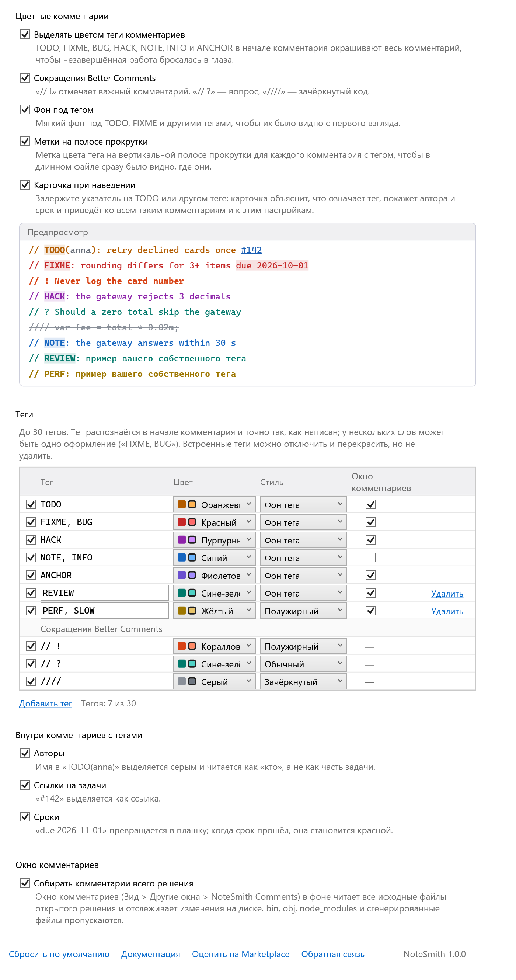This screenshot has height=980, width=516.
Task: Uncheck 'Ссылки на задачи'
Action: pos(25,786)
